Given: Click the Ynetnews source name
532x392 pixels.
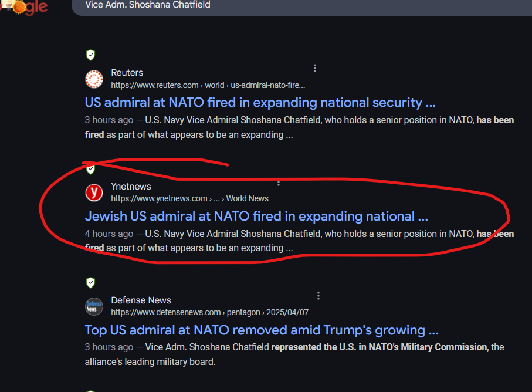Looking at the screenshot, I should (x=131, y=187).
